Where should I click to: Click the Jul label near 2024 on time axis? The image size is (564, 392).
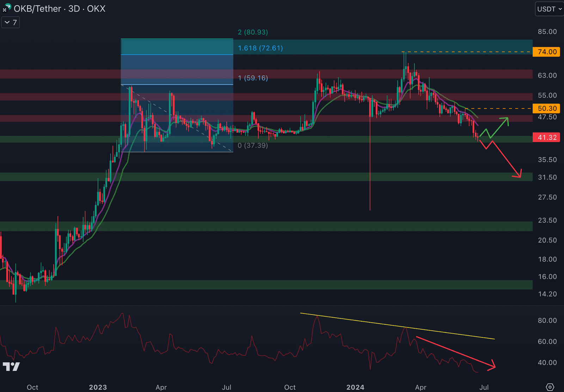pyautogui.click(x=484, y=387)
